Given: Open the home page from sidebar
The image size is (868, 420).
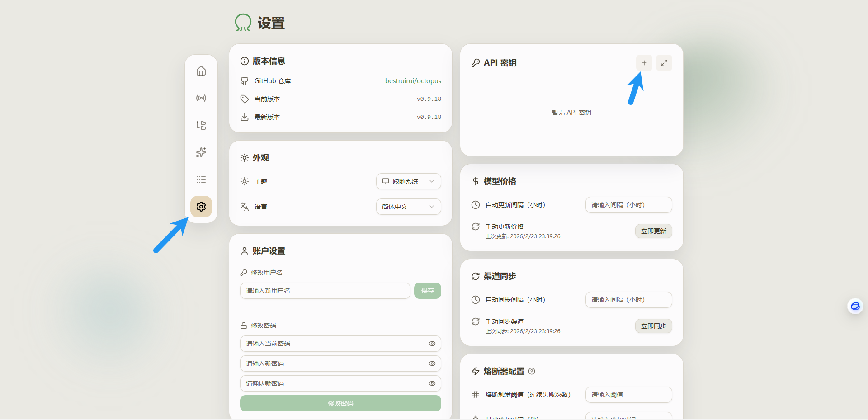Looking at the screenshot, I should (x=201, y=71).
